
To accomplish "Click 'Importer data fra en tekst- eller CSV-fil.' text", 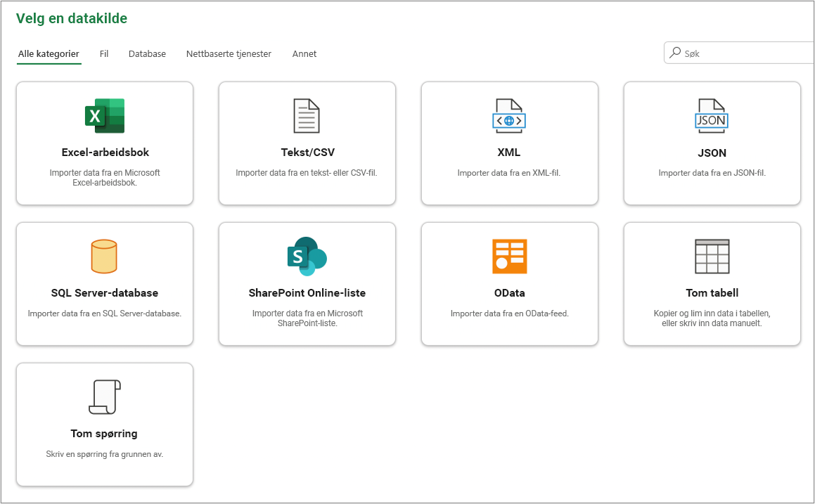I will (307, 173).
